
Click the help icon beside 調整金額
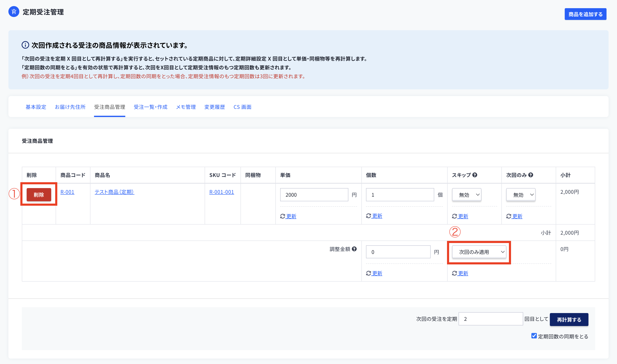point(354,249)
